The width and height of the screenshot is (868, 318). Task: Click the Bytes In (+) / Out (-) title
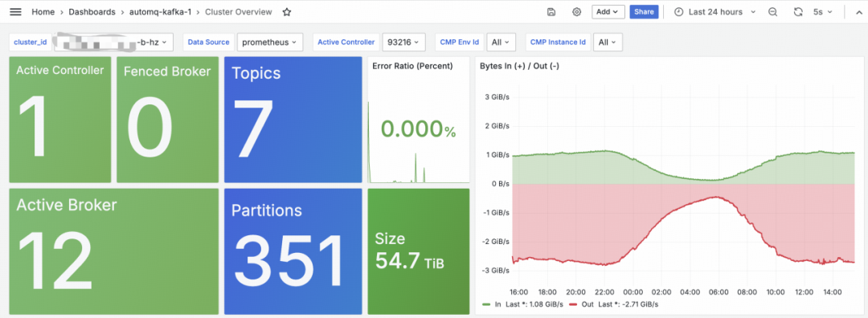pos(520,66)
